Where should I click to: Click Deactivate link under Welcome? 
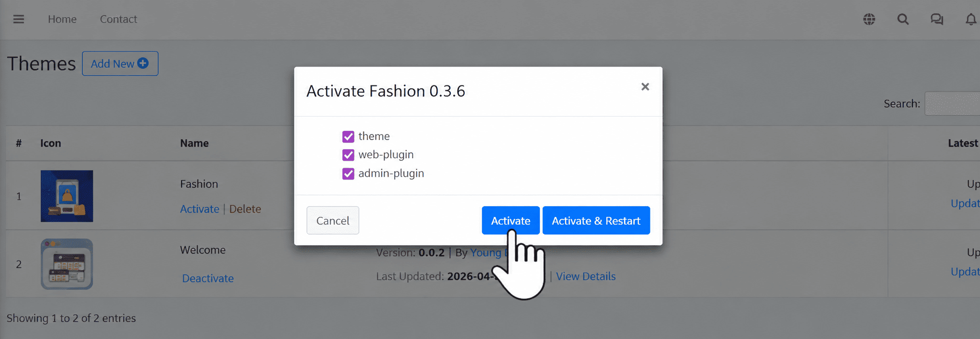pyautogui.click(x=208, y=278)
